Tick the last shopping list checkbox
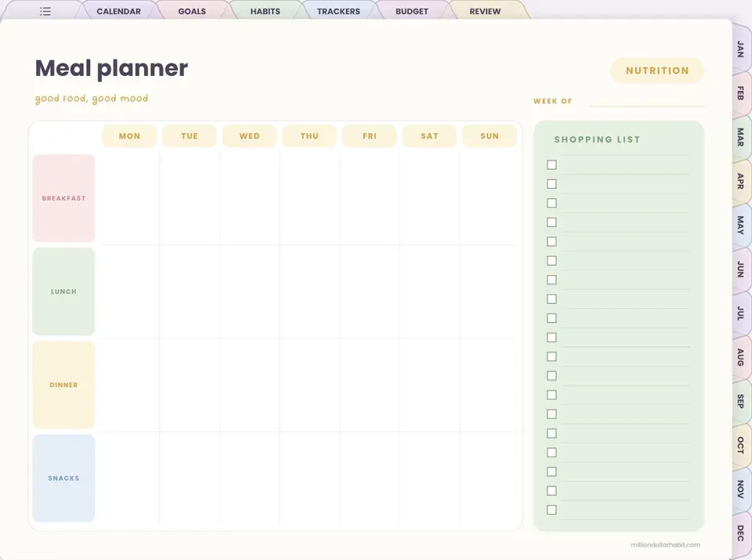The height and width of the screenshot is (560, 752). pyautogui.click(x=552, y=510)
